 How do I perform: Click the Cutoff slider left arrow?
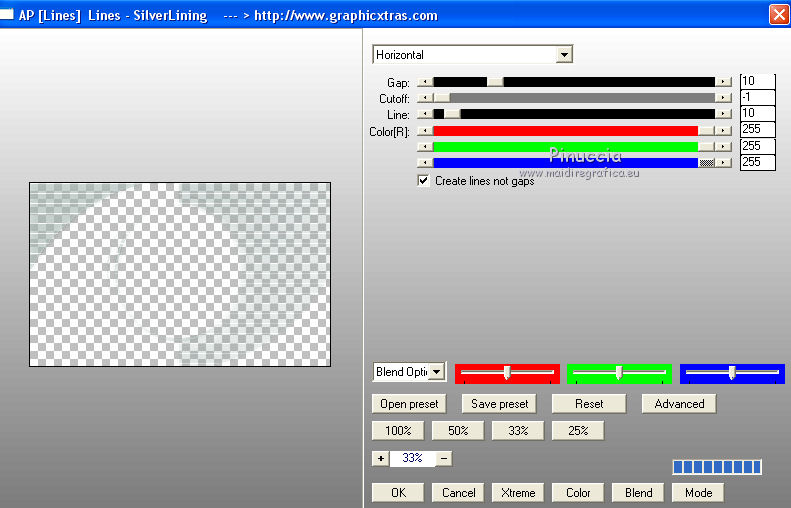tap(425, 98)
